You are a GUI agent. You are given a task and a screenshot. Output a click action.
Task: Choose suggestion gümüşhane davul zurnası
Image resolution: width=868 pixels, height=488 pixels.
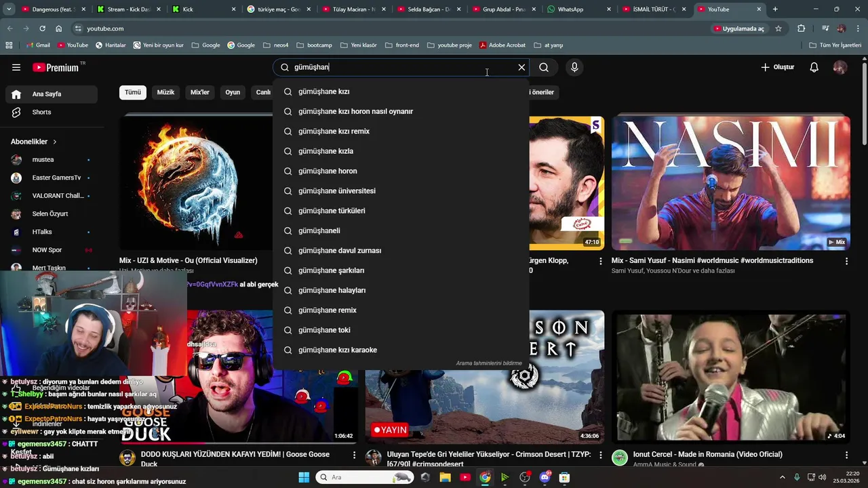[401, 251]
